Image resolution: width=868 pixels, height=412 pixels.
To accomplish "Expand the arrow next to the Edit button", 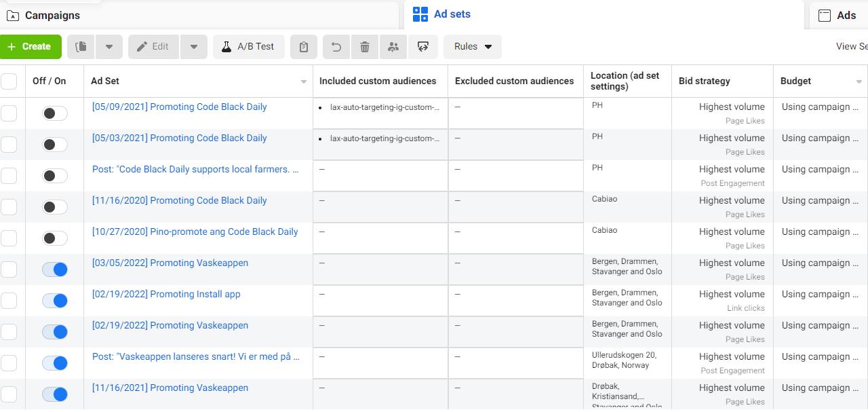I will pyautogui.click(x=194, y=47).
